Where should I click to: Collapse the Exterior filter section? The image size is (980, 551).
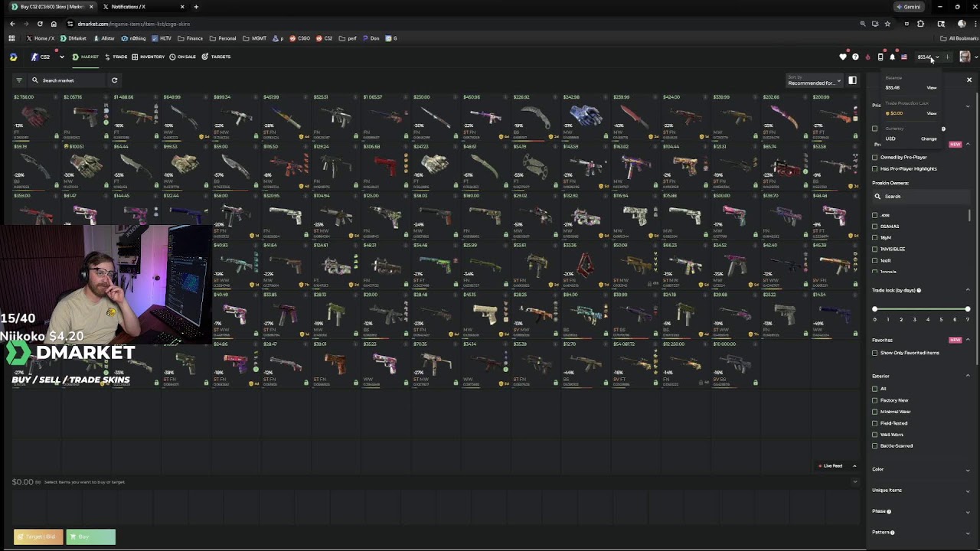968,376
